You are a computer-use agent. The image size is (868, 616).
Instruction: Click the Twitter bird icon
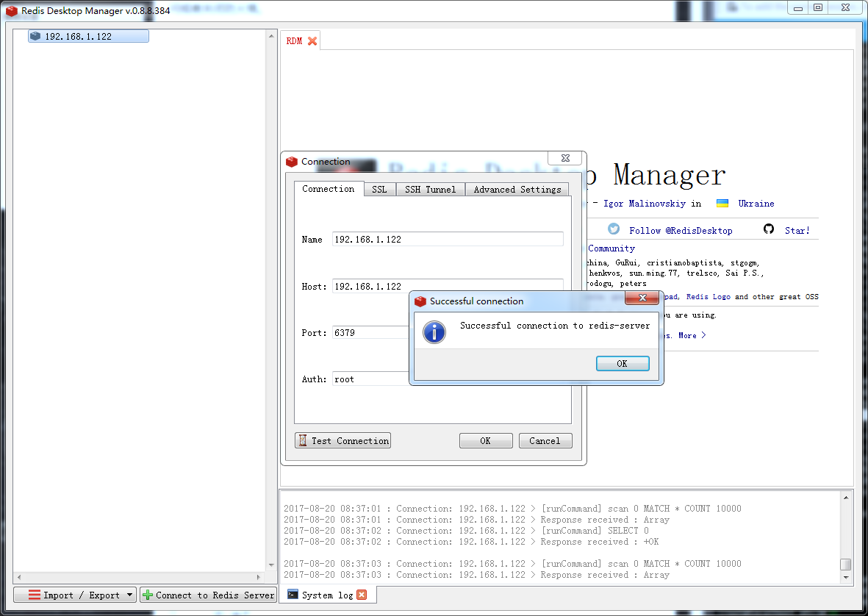point(614,229)
